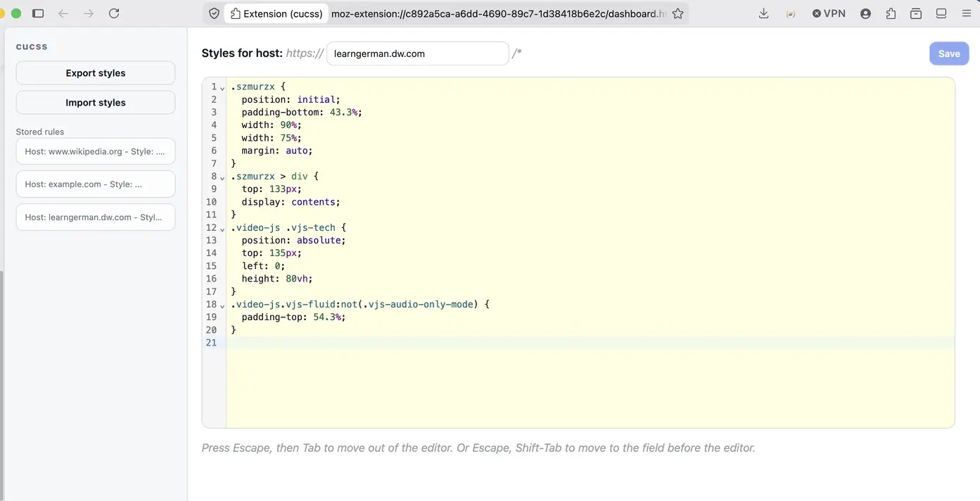The width and height of the screenshot is (980, 501).
Task: Go forward with the forward arrow
Action: click(x=89, y=13)
